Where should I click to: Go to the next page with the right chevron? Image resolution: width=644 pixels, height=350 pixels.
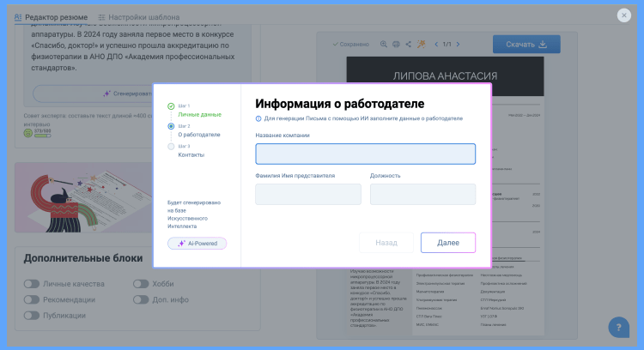(x=458, y=45)
